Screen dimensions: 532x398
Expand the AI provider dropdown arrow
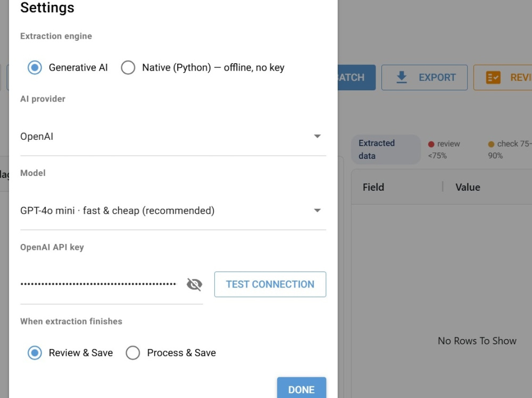point(317,136)
